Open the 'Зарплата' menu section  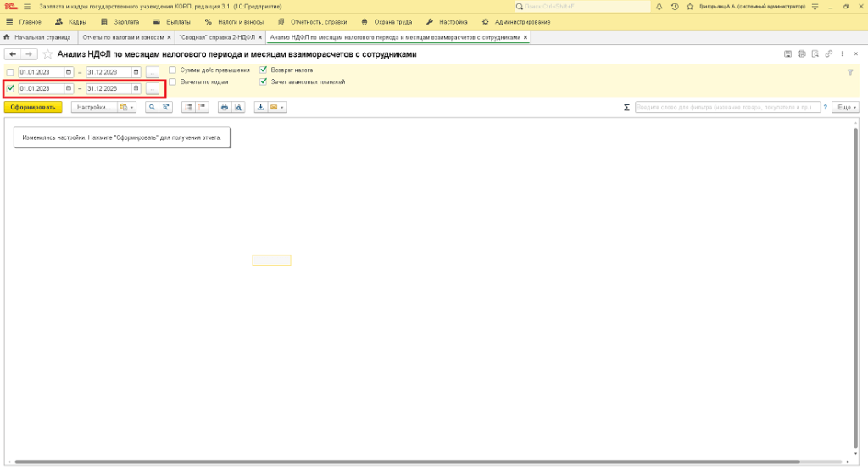click(120, 21)
